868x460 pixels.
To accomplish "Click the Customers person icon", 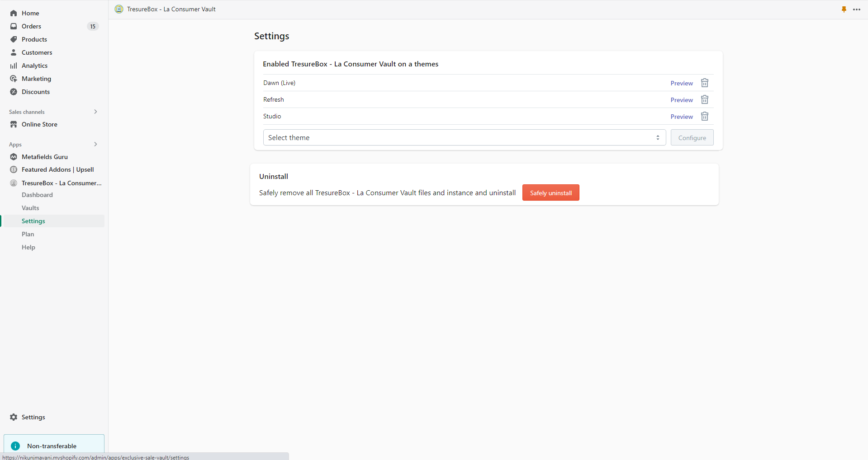I will tap(14, 52).
